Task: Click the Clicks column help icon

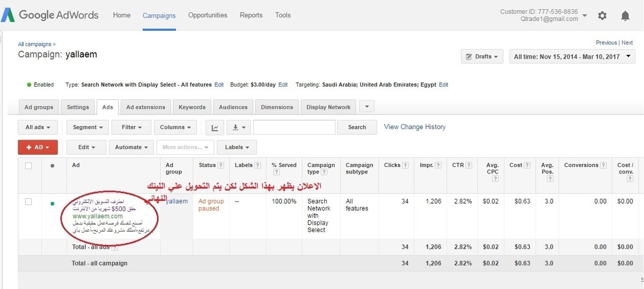Action: pyautogui.click(x=405, y=165)
